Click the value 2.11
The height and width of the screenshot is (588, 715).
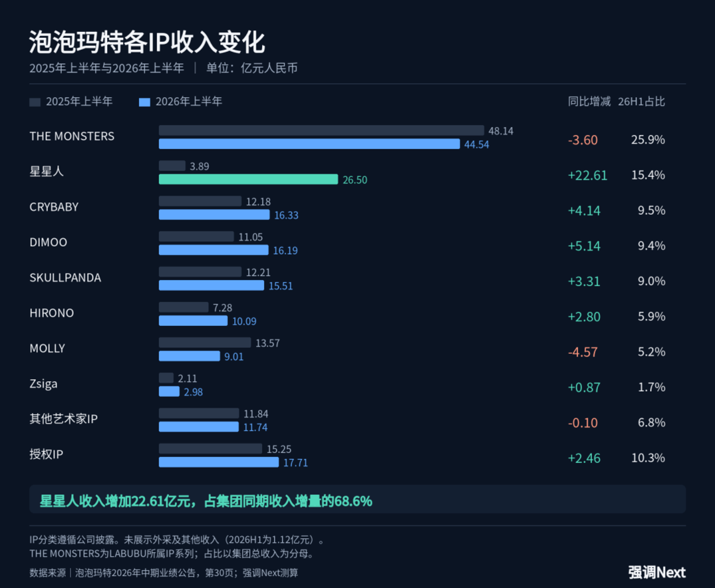[x=188, y=378]
